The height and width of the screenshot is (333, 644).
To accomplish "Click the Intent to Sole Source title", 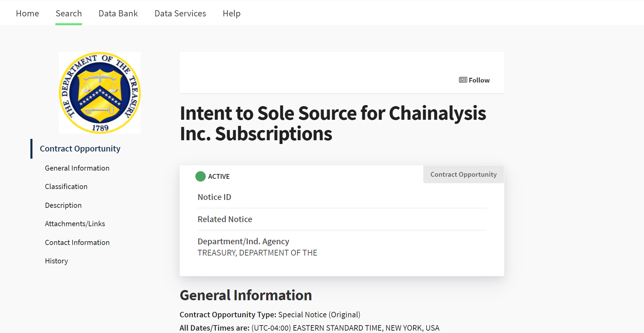I will (333, 124).
